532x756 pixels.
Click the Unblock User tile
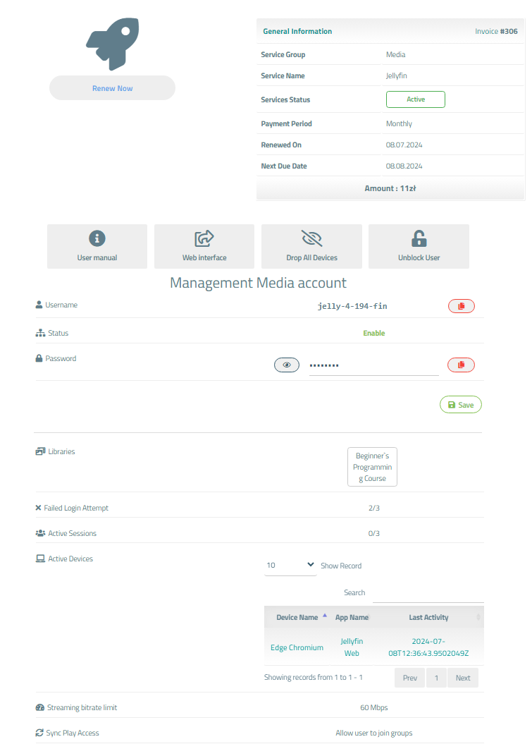tap(419, 246)
